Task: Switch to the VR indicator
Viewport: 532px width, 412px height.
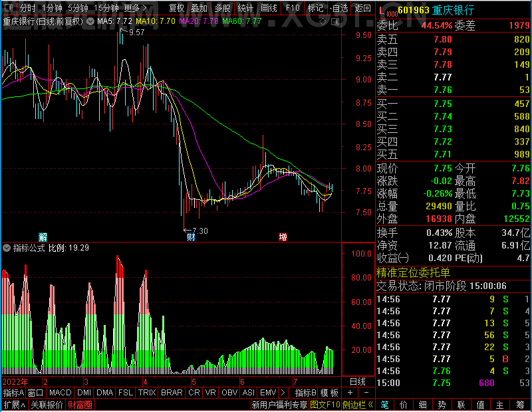Action: pos(210,393)
